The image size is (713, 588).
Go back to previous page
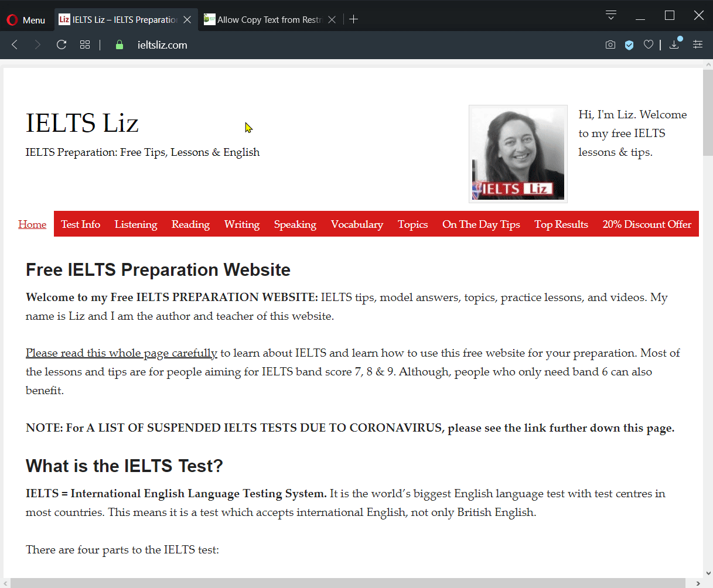[15, 45]
